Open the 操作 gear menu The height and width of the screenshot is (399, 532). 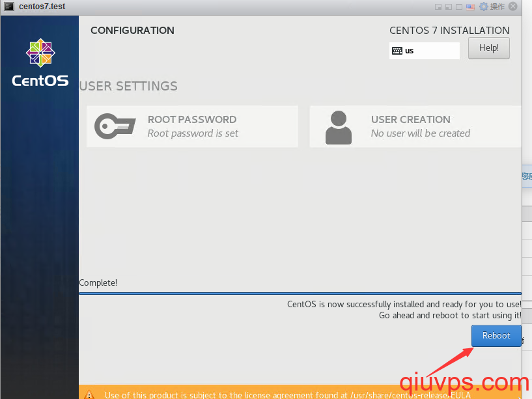(492, 7)
